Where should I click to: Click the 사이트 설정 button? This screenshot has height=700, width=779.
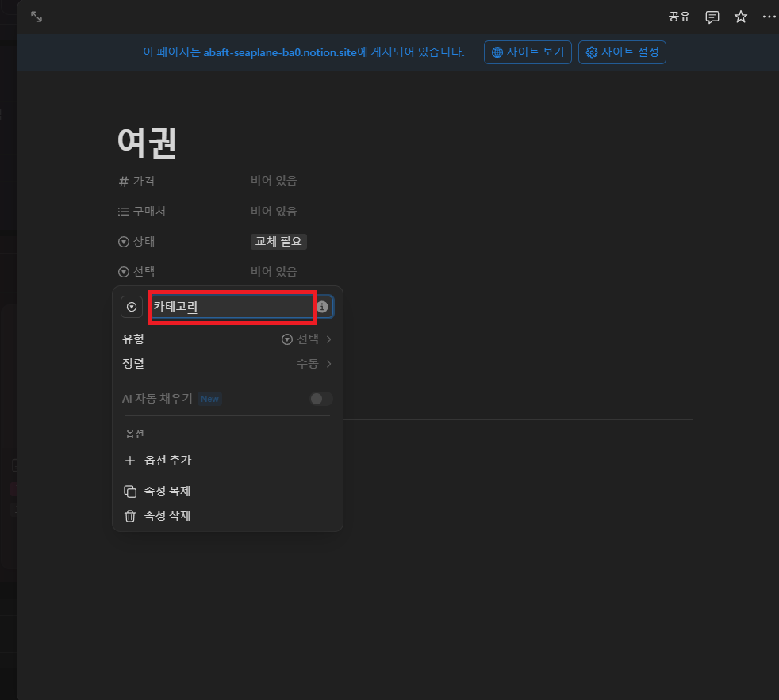click(x=622, y=52)
